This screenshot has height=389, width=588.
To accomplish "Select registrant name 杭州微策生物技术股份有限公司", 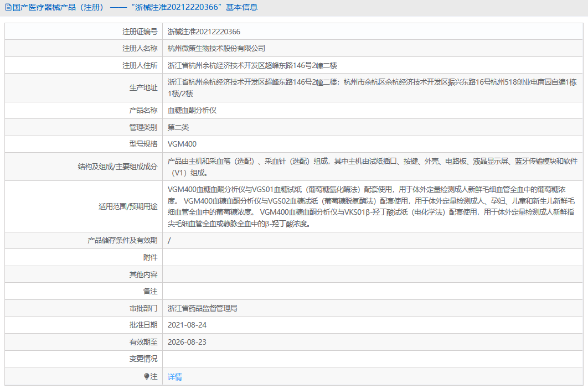I will pyautogui.click(x=216, y=48).
